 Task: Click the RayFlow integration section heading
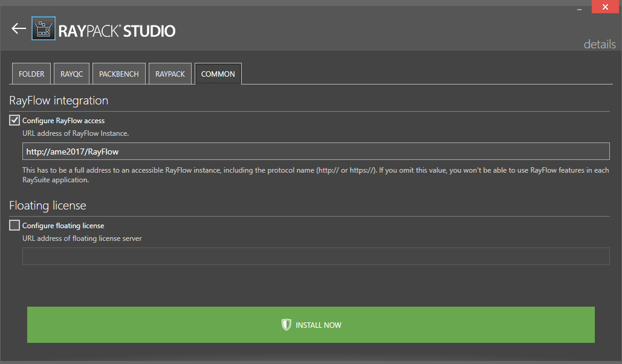click(59, 100)
